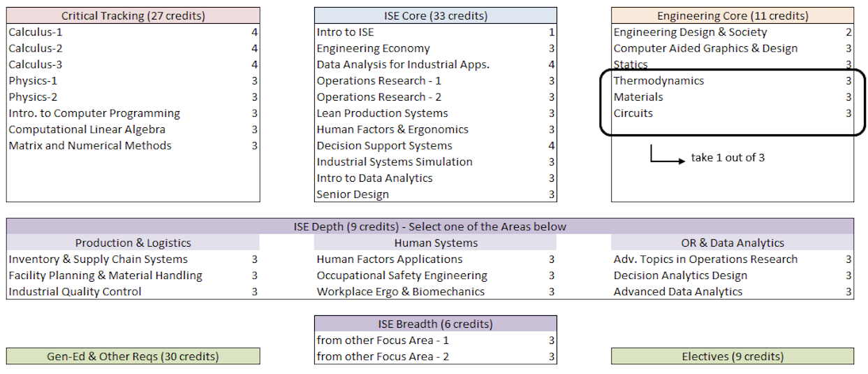Click Matrix and Numerical Methods course

90,145
